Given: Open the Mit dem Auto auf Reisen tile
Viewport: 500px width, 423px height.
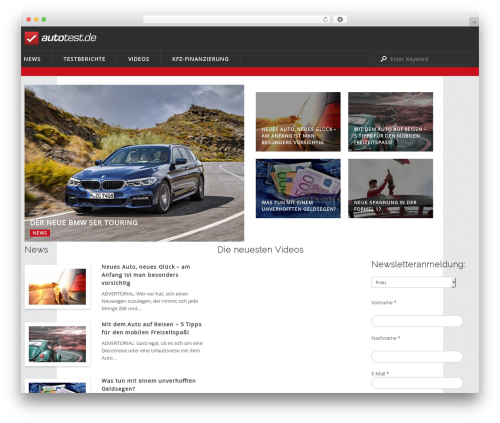Looking at the screenshot, I should pos(391,122).
